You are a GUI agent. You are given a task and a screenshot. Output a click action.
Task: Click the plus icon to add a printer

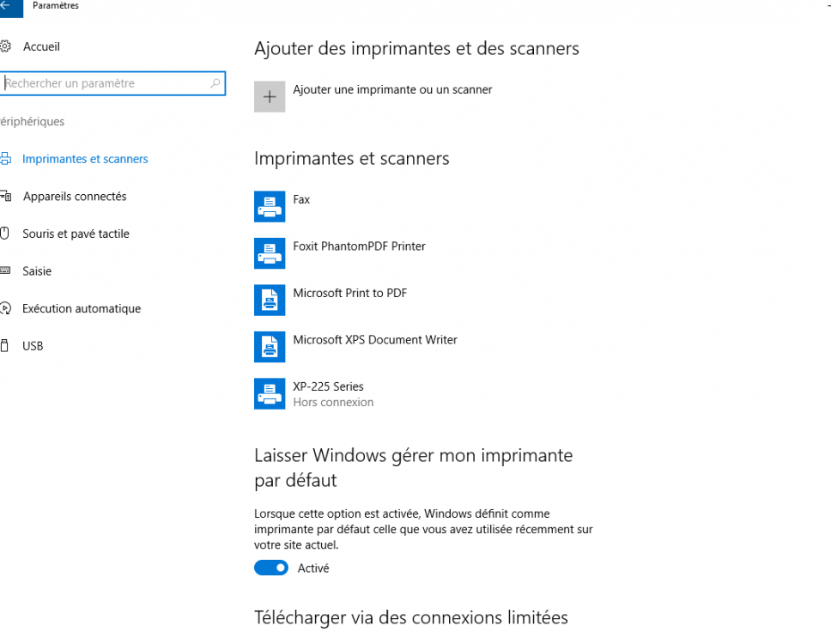click(270, 97)
